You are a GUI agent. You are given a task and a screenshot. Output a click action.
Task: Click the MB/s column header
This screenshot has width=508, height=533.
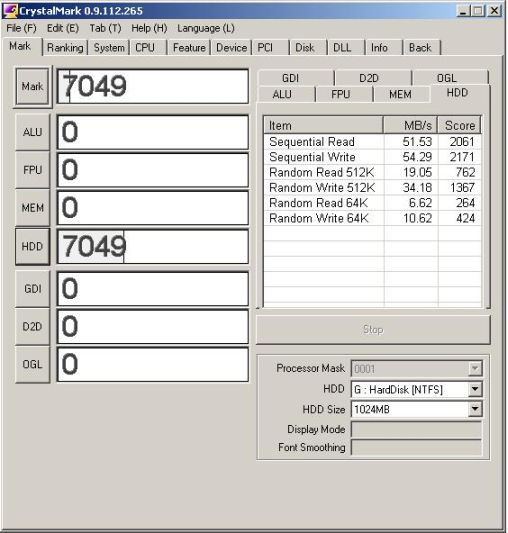coord(410,125)
